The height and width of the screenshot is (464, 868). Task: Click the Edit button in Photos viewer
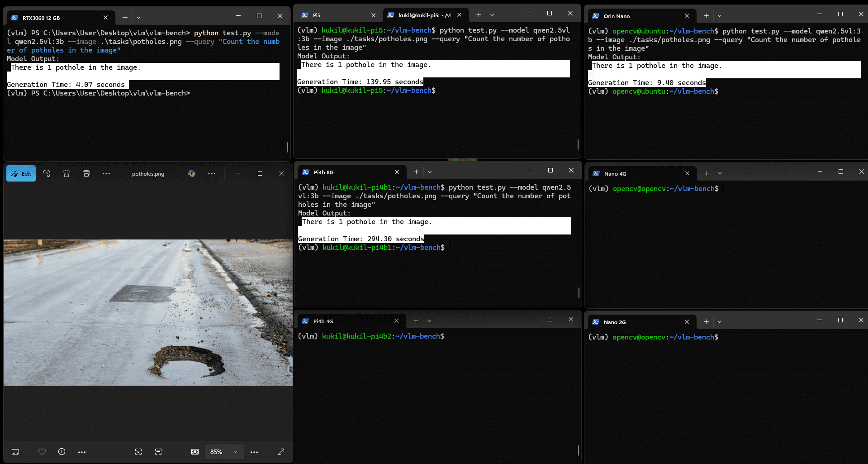[x=21, y=173]
